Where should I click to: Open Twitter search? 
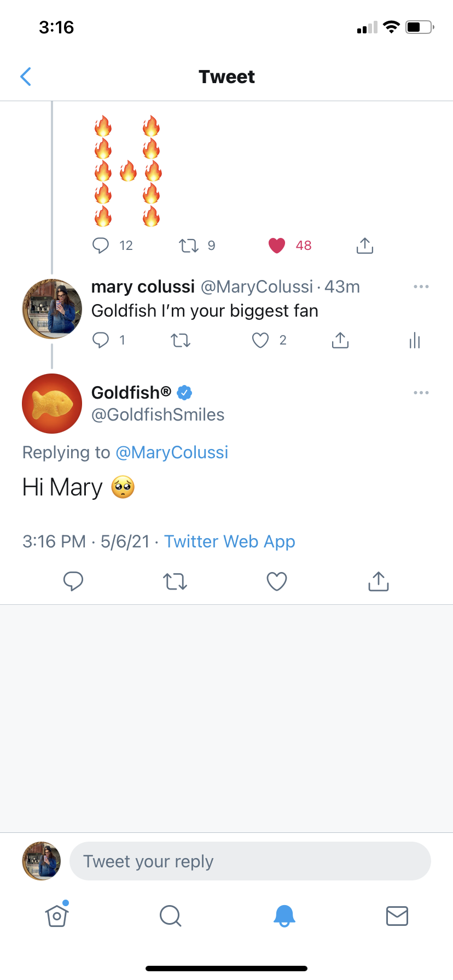click(170, 916)
